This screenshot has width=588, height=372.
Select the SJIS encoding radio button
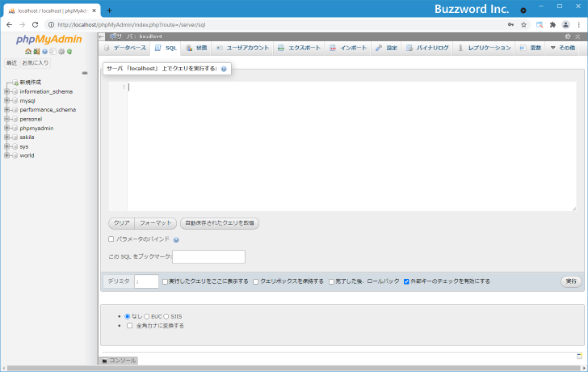[x=166, y=316]
